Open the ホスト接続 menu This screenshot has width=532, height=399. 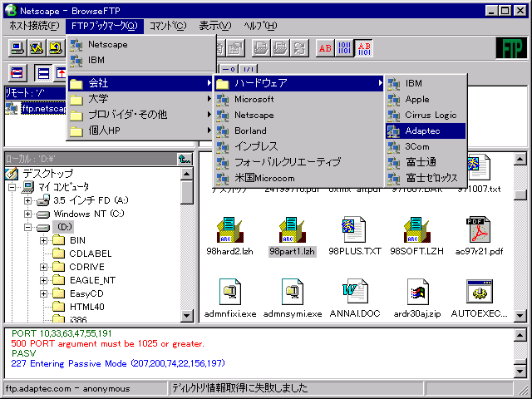pyautogui.click(x=34, y=26)
